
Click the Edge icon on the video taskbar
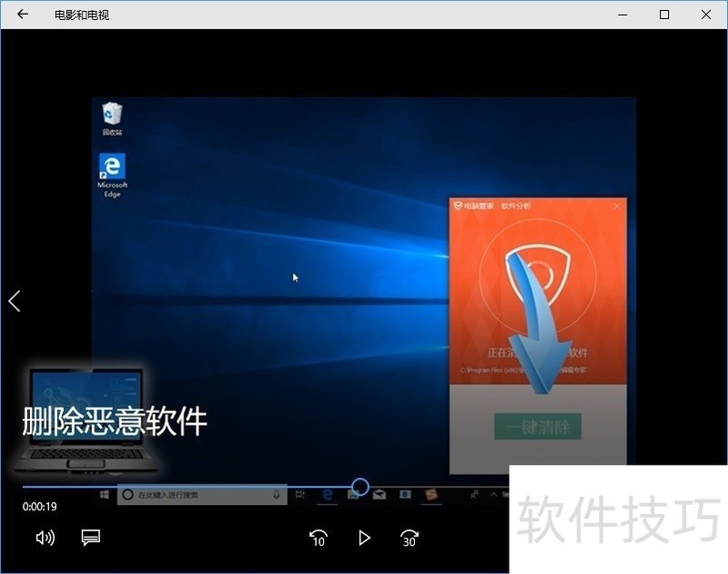tap(327, 495)
